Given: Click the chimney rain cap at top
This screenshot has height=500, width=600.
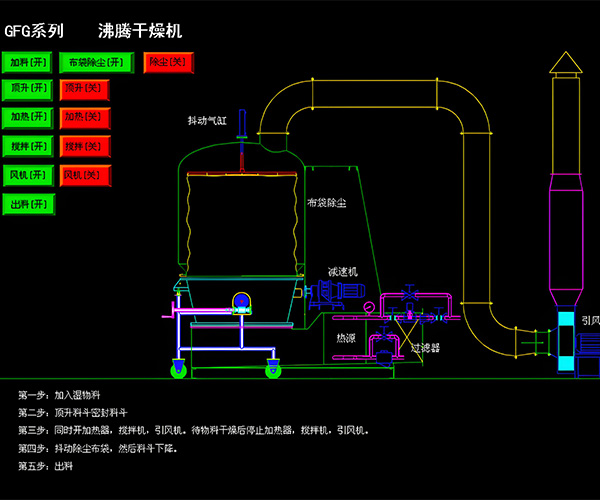Looking at the screenshot, I should click(565, 64).
